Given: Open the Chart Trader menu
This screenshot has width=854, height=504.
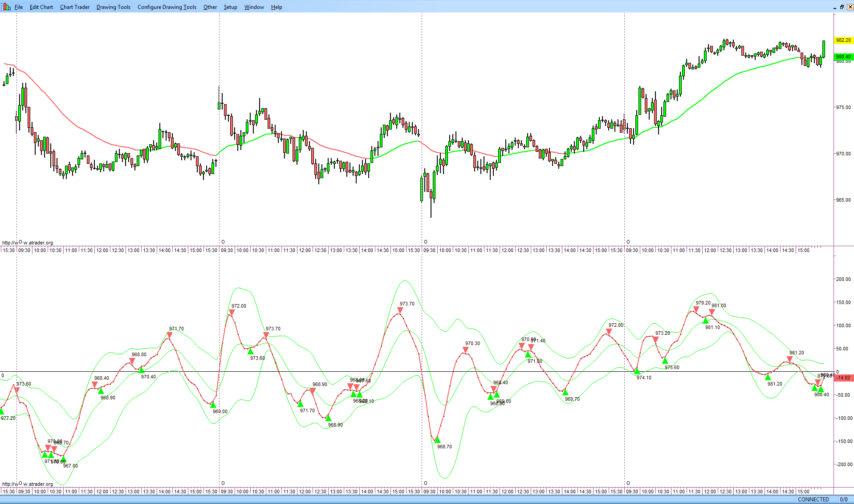Looking at the screenshot, I should point(75,7).
